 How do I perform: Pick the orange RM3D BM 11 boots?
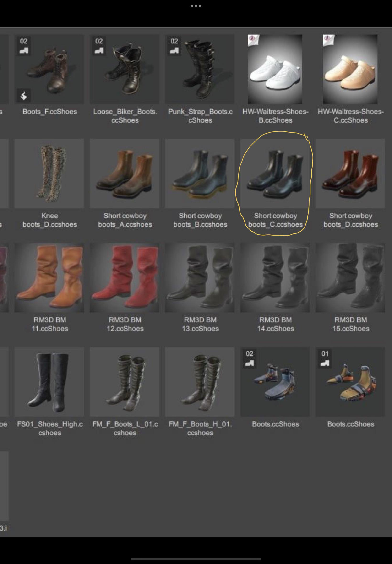point(49,277)
